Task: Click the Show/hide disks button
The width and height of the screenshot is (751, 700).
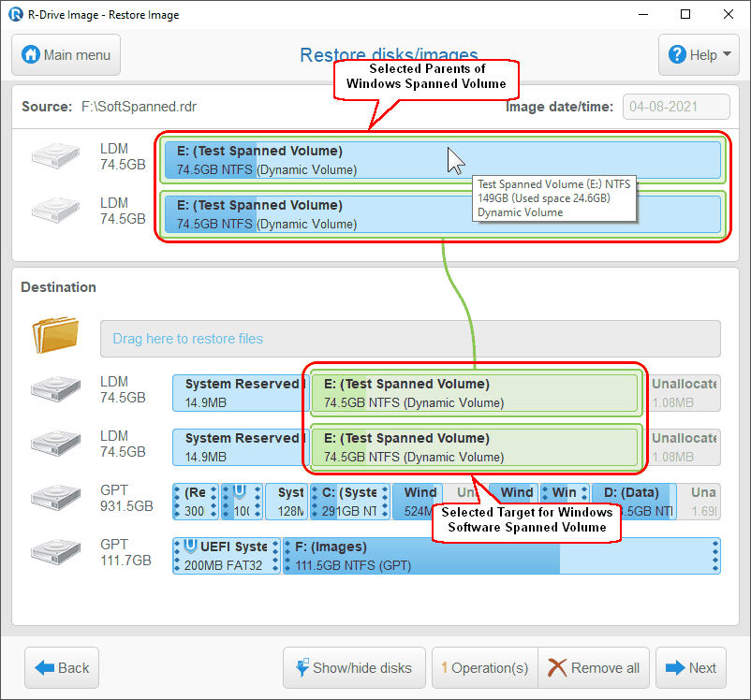Action: (x=354, y=668)
